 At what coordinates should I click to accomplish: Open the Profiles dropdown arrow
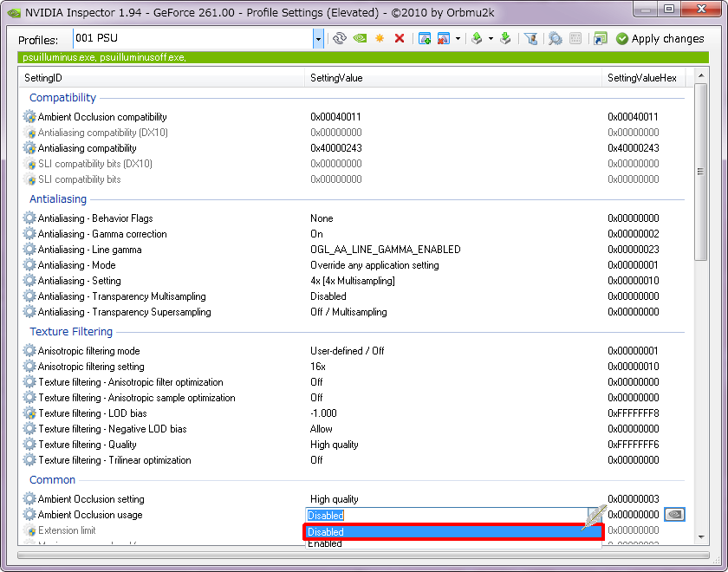tap(318, 39)
